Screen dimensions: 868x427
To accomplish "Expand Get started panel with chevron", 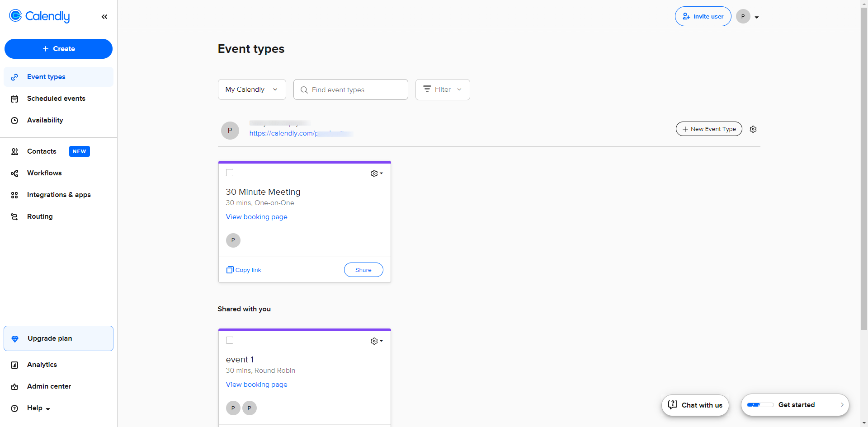I will (x=842, y=405).
